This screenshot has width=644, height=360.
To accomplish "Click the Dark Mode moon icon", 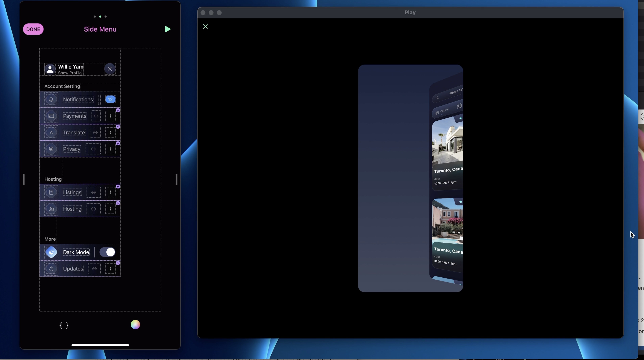I will pyautogui.click(x=51, y=252).
